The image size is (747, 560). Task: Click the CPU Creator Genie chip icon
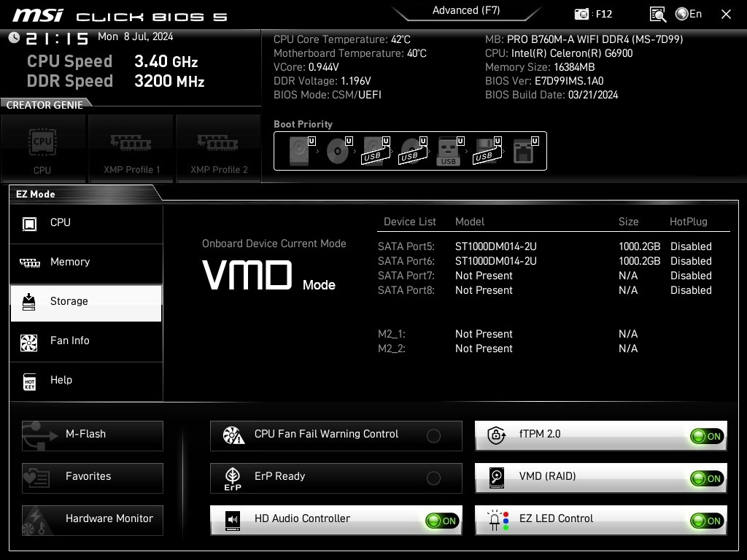pyautogui.click(x=42, y=141)
